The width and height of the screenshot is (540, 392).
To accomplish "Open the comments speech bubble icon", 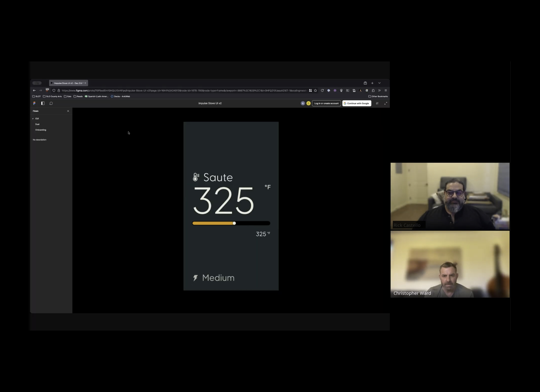I will 51,103.
